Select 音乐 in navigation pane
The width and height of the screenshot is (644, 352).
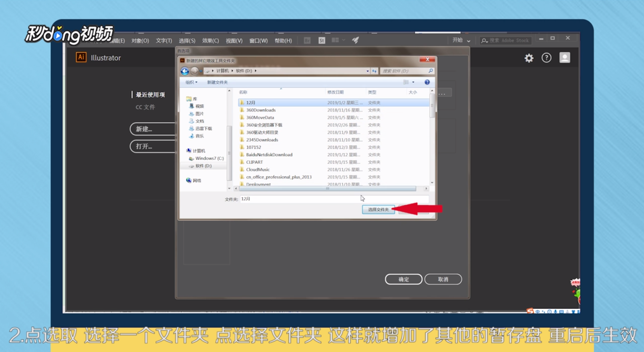(197, 136)
